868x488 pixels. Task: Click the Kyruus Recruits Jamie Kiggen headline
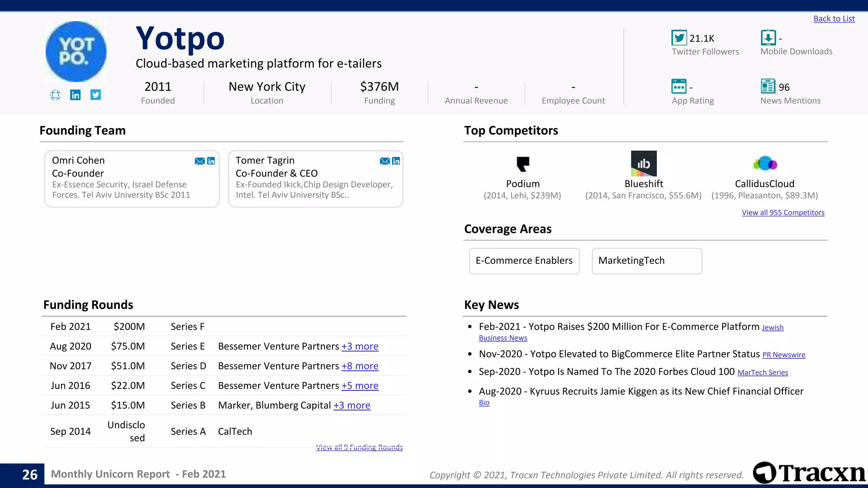click(667, 391)
